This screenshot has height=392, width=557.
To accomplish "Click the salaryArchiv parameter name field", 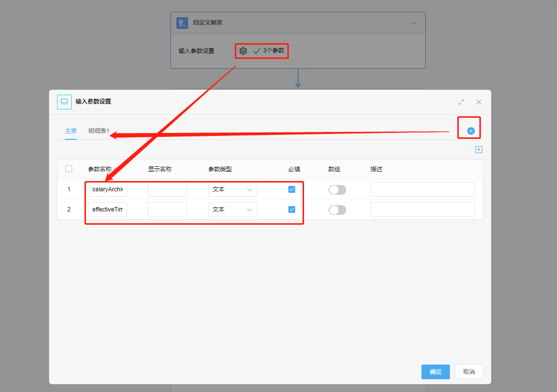I will 107,189.
